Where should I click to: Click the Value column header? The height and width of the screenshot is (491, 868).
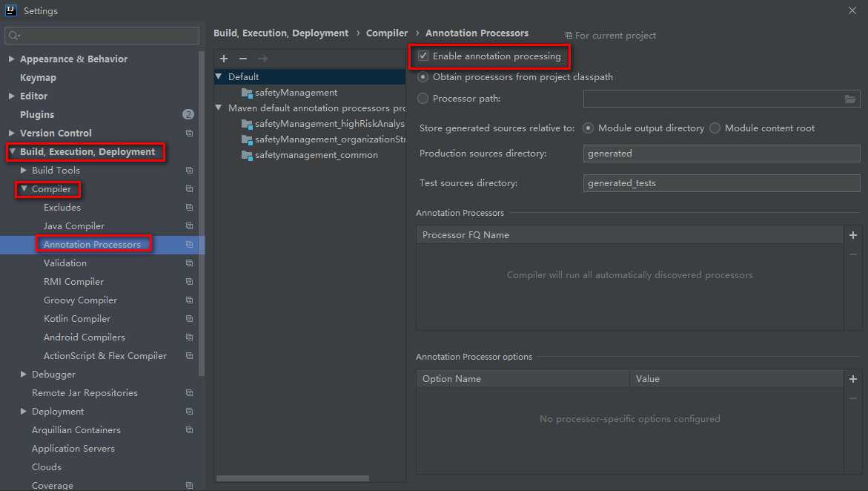[x=737, y=379]
